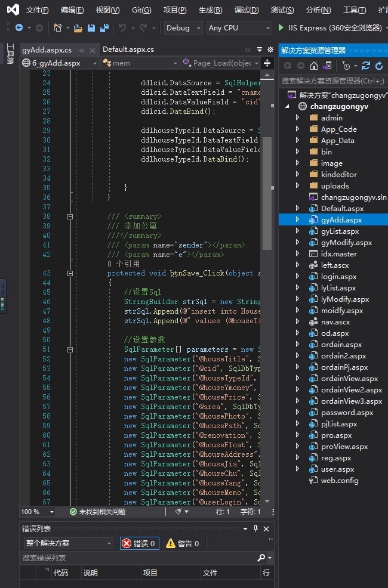Open the editor tab settings gear
This screenshot has width=388, height=588.
click(x=270, y=49)
